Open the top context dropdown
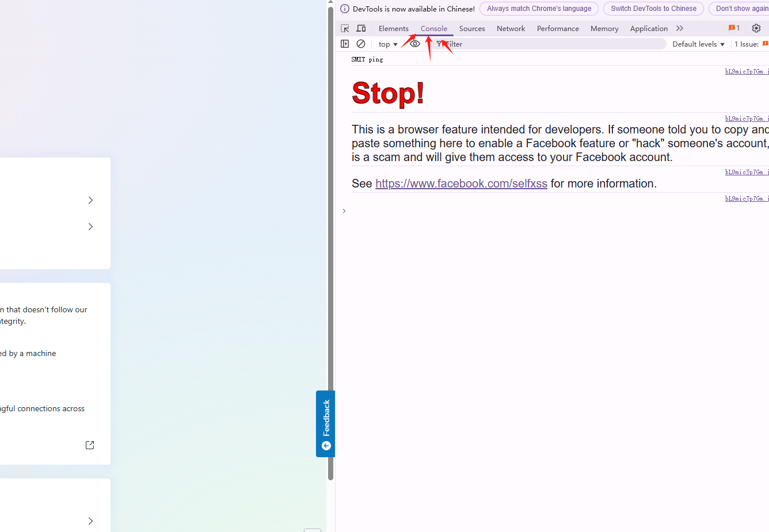This screenshot has width=769, height=532. click(388, 44)
